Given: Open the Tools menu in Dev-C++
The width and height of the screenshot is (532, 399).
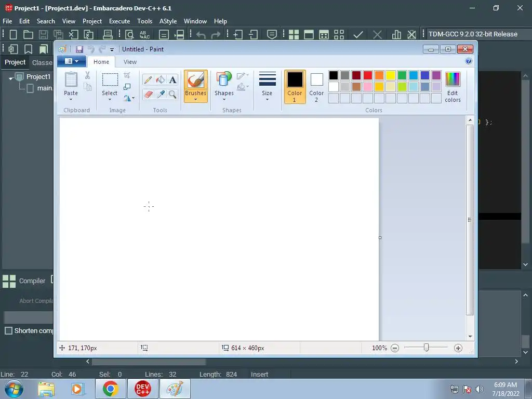Looking at the screenshot, I should pyautogui.click(x=144, y=21).
